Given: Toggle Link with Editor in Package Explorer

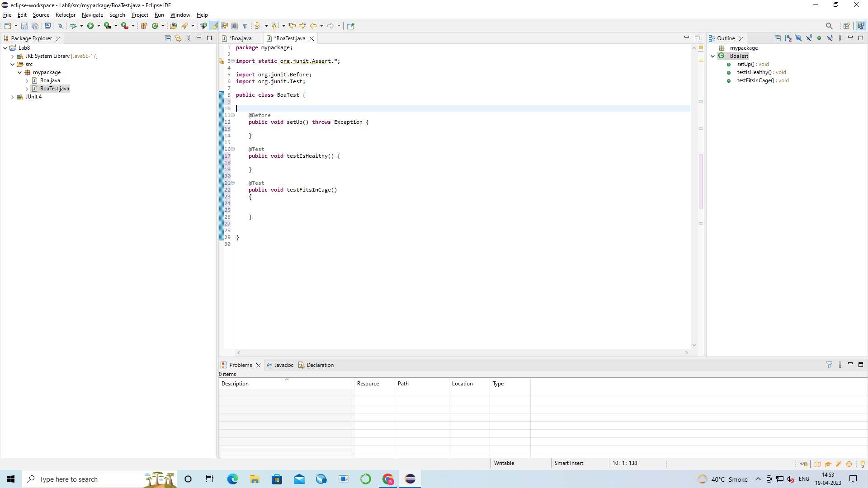Looking at the screenshot, I should pos(178,38).
